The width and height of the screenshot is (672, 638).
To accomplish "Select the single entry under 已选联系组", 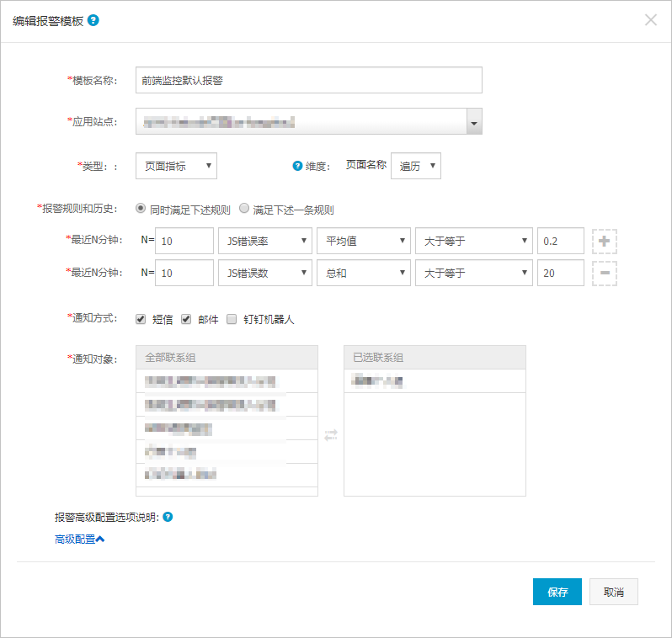I will point(435,381).
